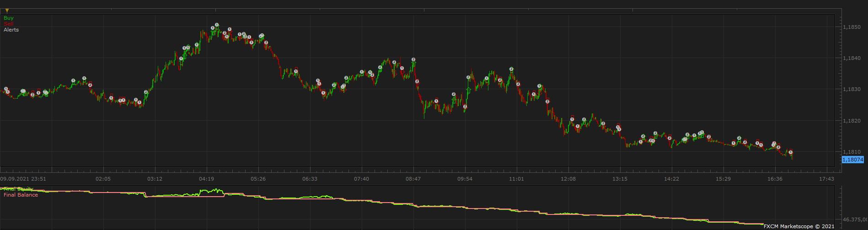Click the 1,1850 price axis label
Viewport: 868px width, 230px height.
click(852, 27)
